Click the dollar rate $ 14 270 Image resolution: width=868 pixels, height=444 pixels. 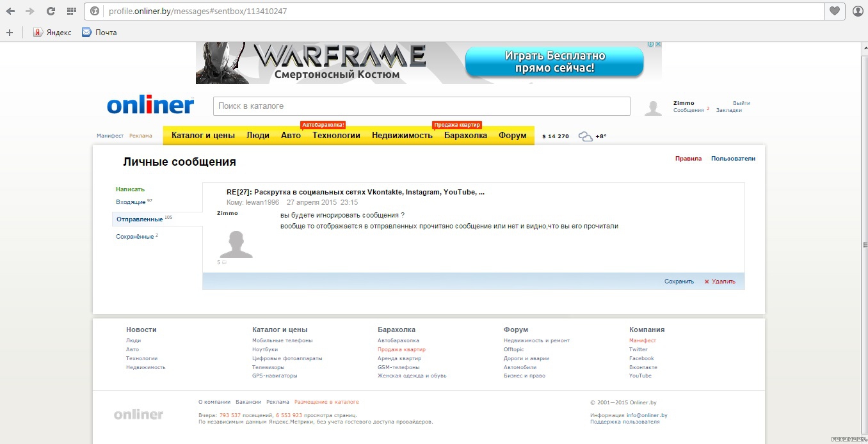556,136
